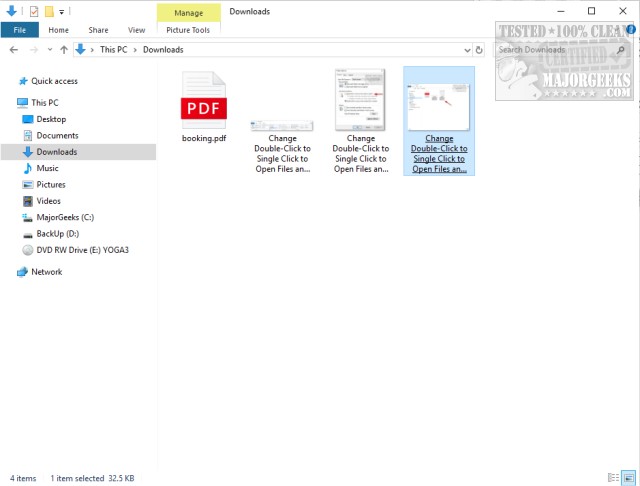640x486 pixels.
Task: Select Quick access in navigation pane
Action: coord(54,81)
